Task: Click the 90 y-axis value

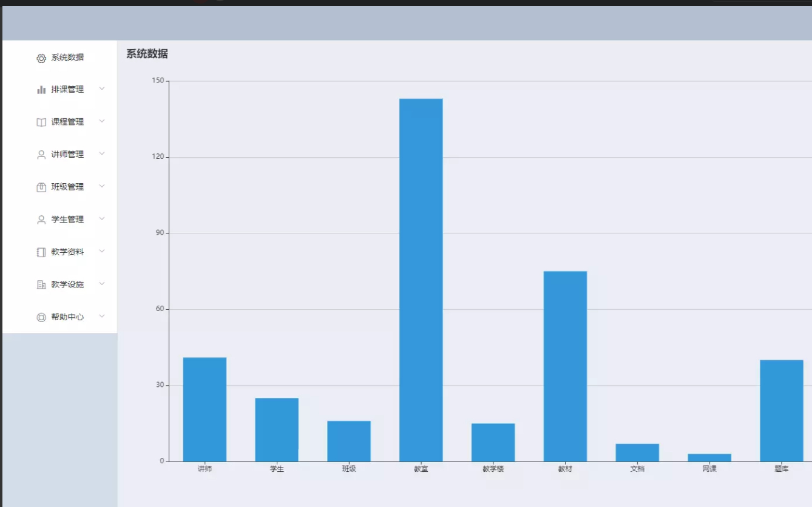Action: coord(160,233)
